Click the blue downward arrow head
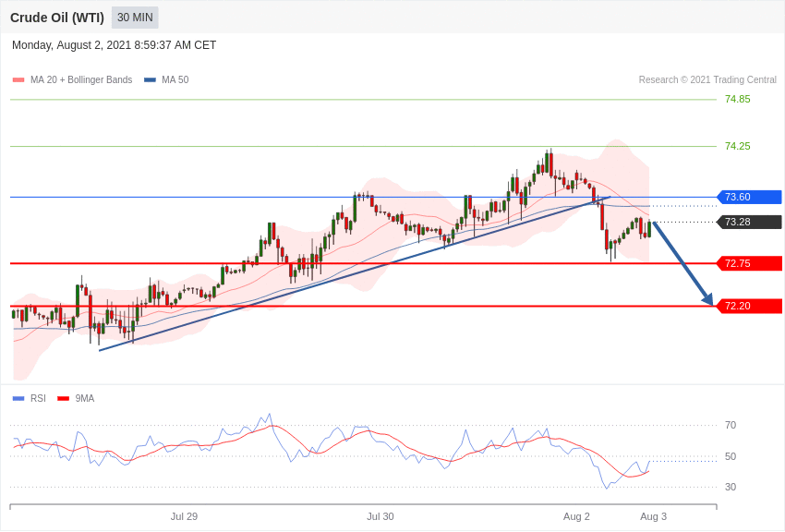 tap(707, 299)
